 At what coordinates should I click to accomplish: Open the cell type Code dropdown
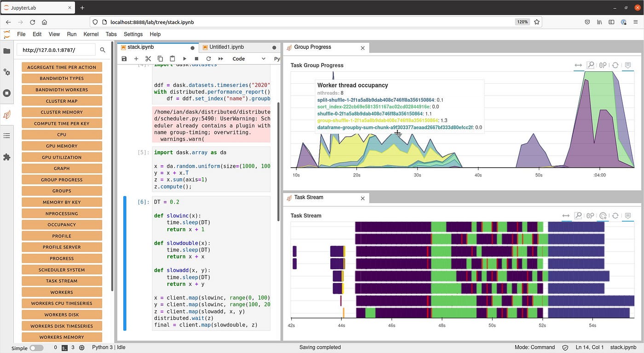coord(249,59)
